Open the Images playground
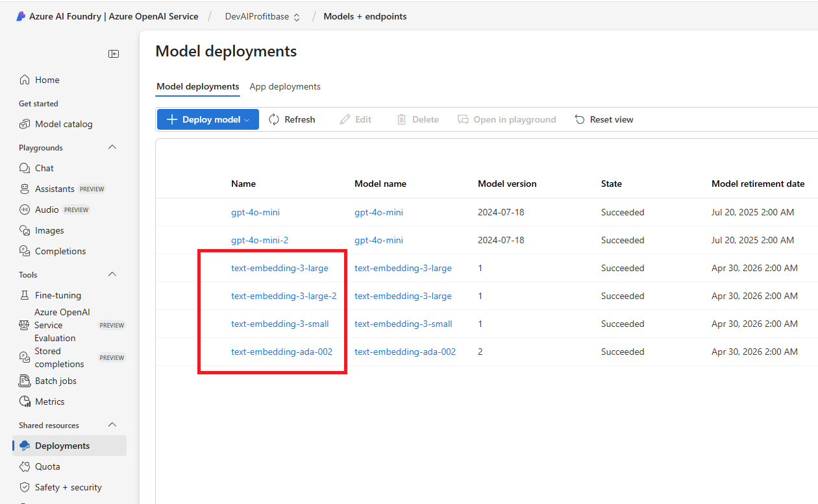The image size is (818, 504). click(49, 230)
